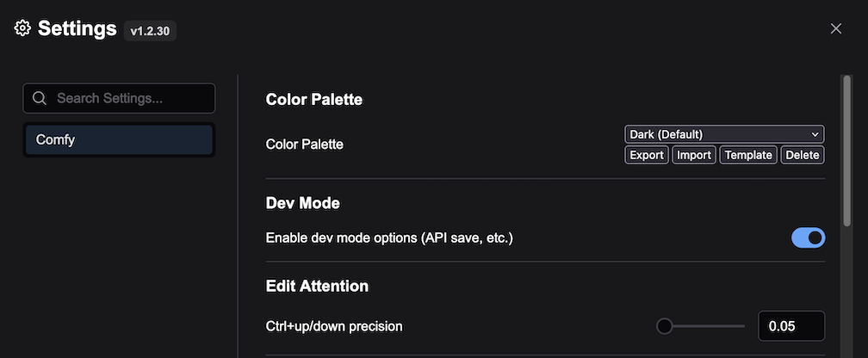Viewport: 868px width, 358px height.
Task: Disable the dev mode options toggle
Action: pyautogui.click(x=809, y=238)
